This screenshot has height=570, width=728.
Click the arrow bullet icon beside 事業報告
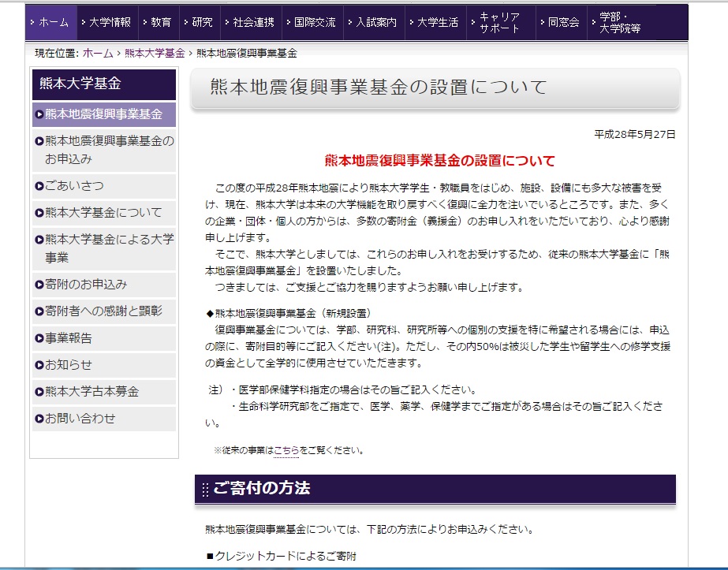point(39,338)
